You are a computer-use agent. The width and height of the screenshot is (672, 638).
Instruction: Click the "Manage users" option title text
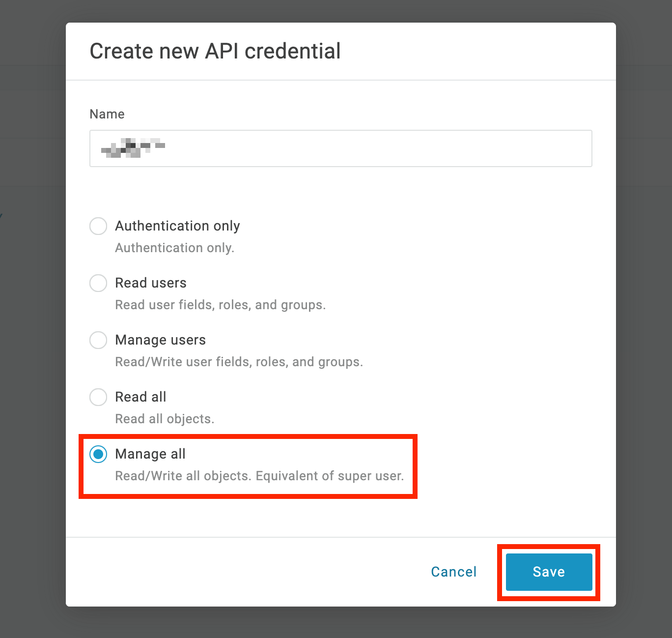[160, 340]
